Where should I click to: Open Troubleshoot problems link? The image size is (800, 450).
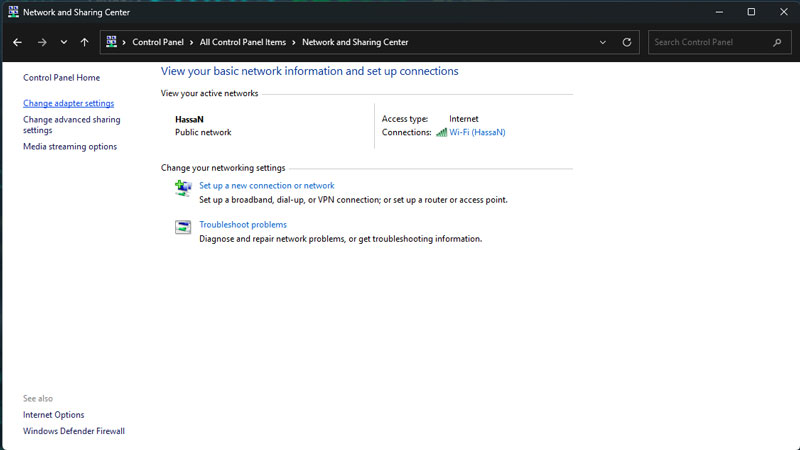[243, 224]
